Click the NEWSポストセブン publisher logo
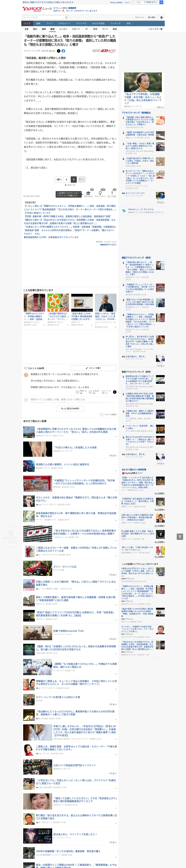The width and height of the screenshot is (186, 868). tap(104, 51)
